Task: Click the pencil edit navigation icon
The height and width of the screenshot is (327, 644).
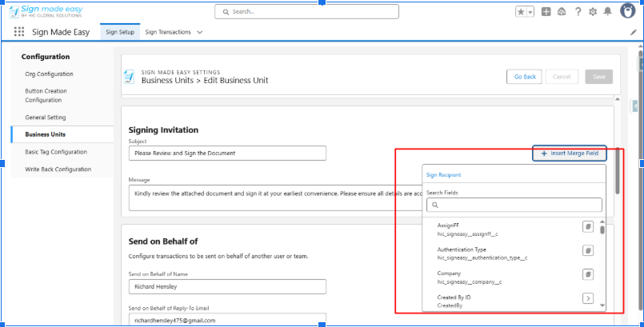Action: tap(634, 32)
